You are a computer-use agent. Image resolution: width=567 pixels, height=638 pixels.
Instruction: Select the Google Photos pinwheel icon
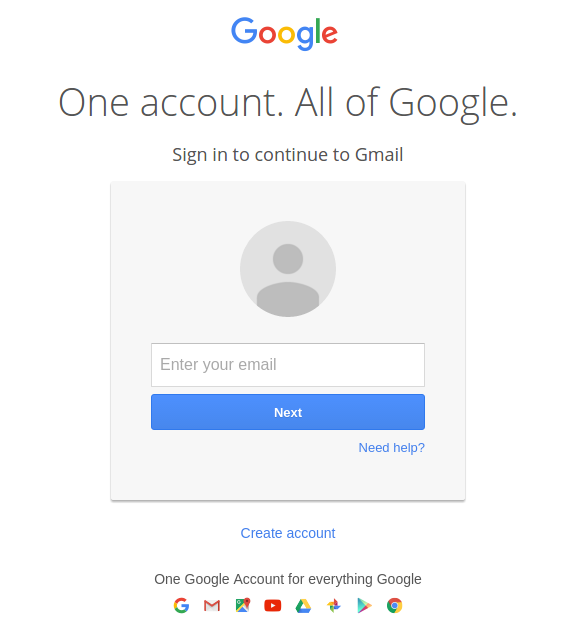334,605
